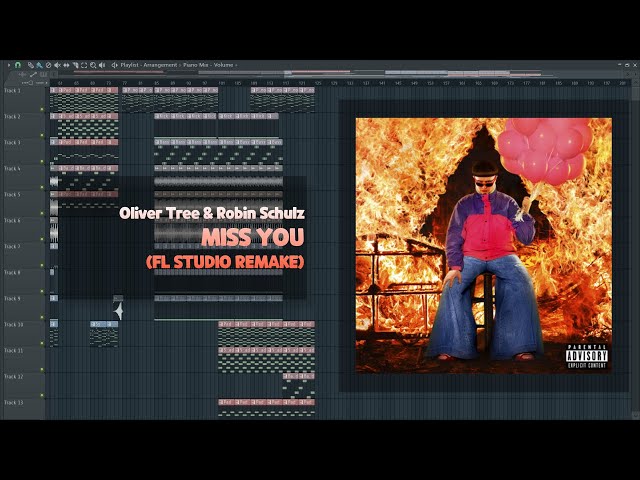Choose the Select marquee tool

(x=84, y=65)
